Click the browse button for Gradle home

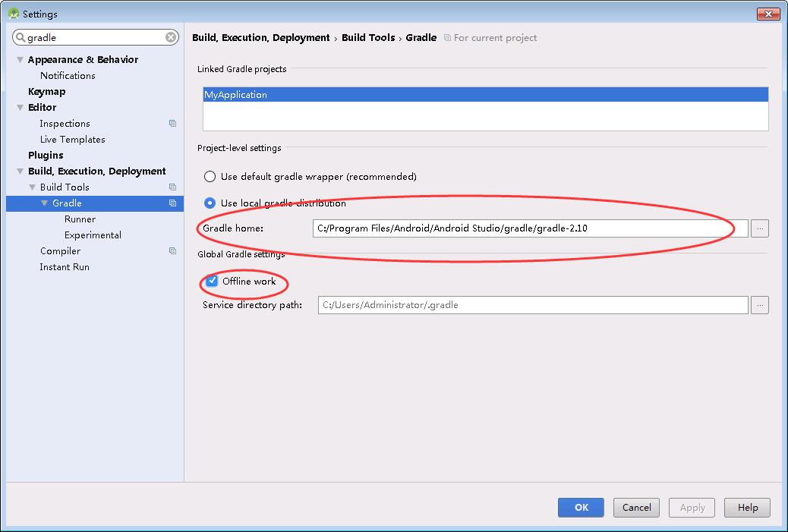click(x=759, y=228)
